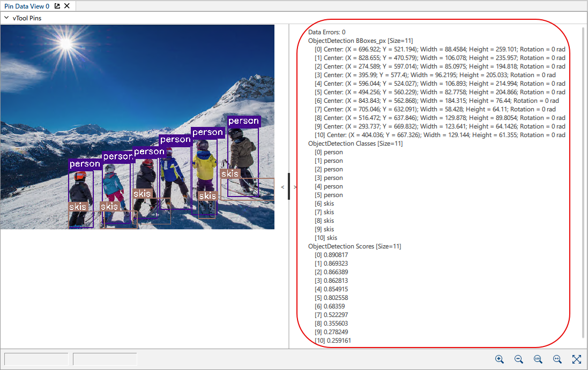Select bounding box row [3] with X = 395.99
The image size is (588, 370).
click(435, 75)
